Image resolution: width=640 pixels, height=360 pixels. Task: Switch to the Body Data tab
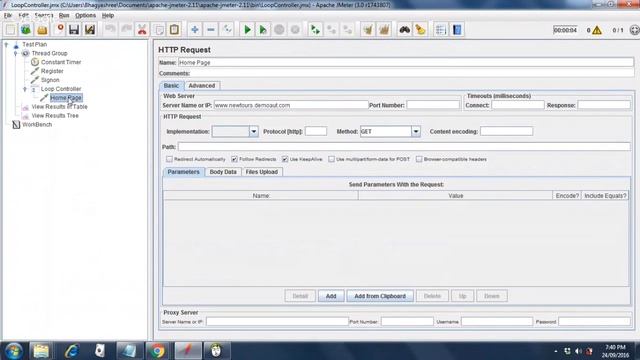coord(223,172)
